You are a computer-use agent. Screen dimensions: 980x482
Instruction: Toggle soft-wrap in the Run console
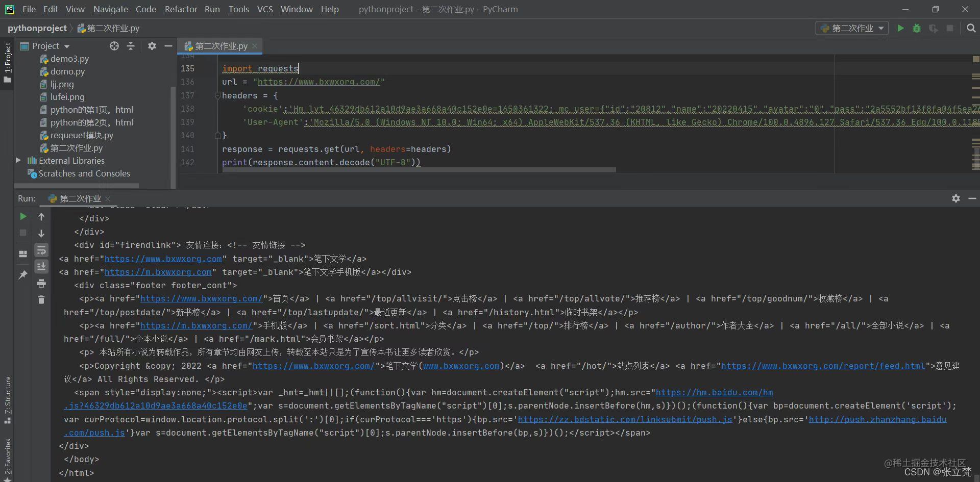pyautogui.click(x=41, y=250)
